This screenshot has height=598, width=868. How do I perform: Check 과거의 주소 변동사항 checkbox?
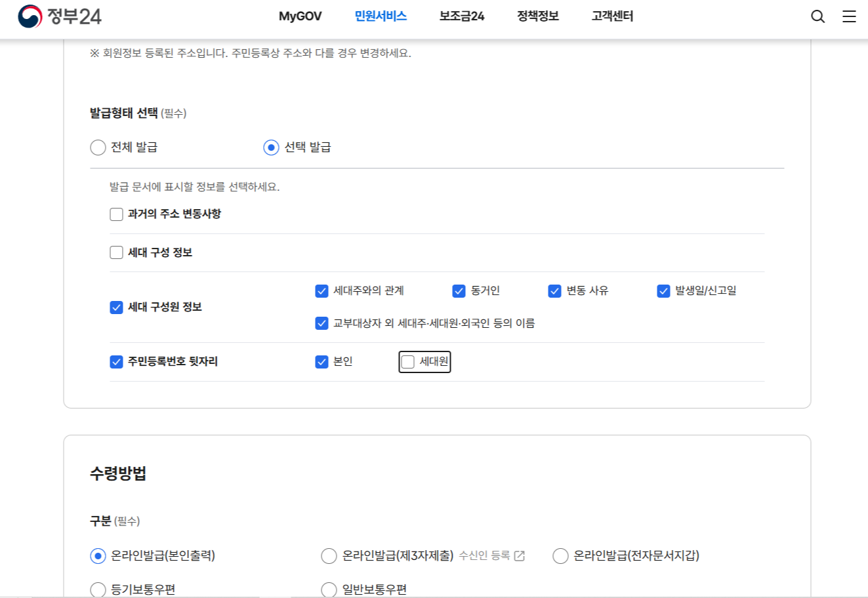point(117,214)
